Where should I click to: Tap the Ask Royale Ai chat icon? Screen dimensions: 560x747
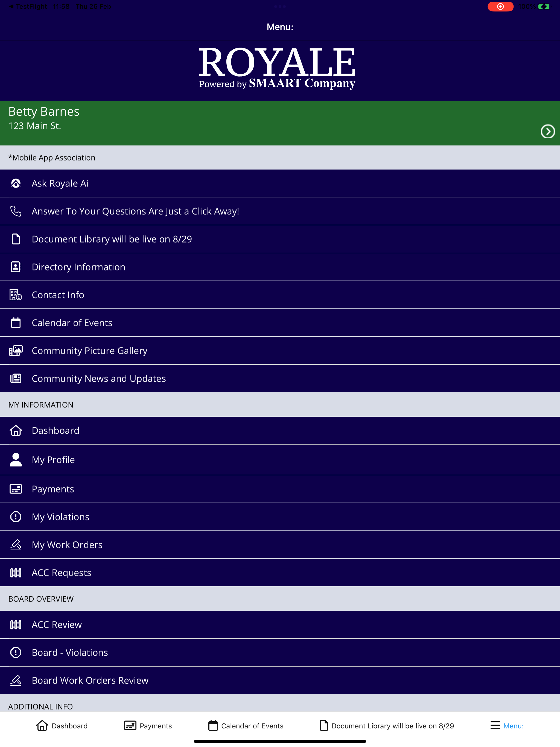point(16,183)
